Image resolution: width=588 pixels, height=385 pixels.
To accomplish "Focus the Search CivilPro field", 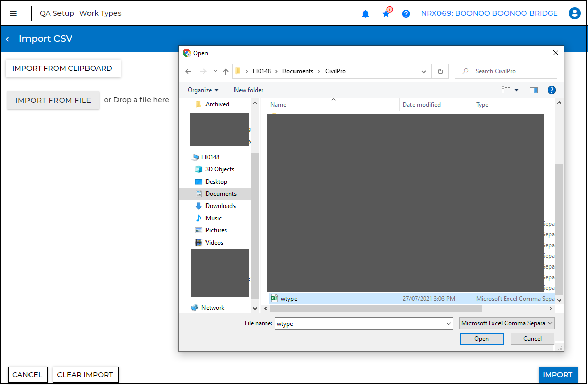I will click(x=506, y=71).
